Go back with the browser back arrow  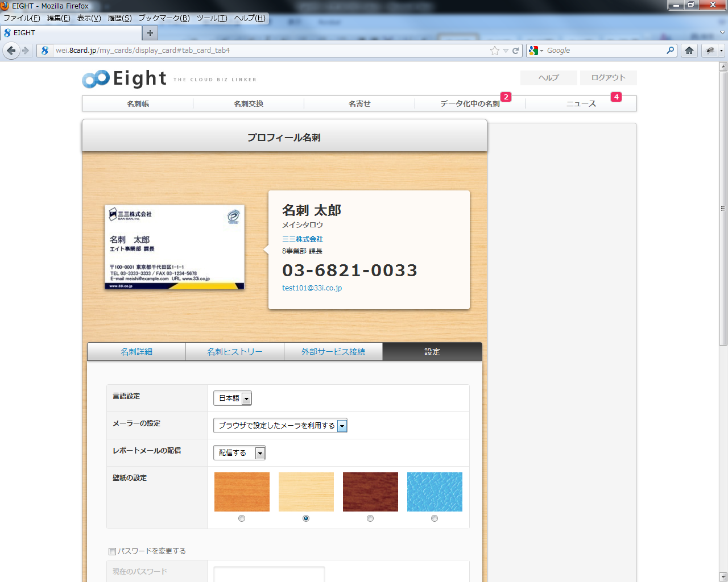(11, 51)
